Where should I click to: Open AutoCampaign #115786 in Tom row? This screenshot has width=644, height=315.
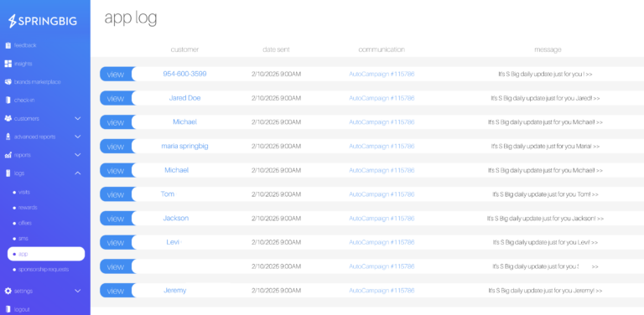click(382, 194)
